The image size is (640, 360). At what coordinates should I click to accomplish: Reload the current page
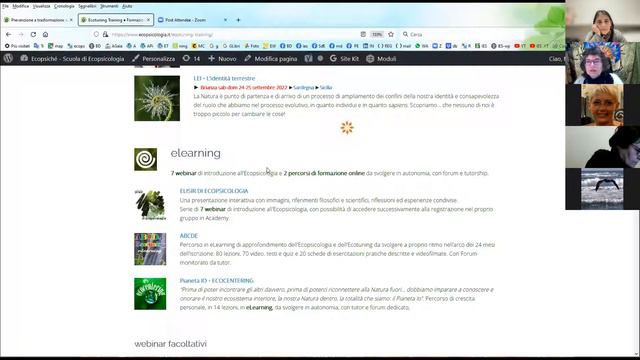33,34
